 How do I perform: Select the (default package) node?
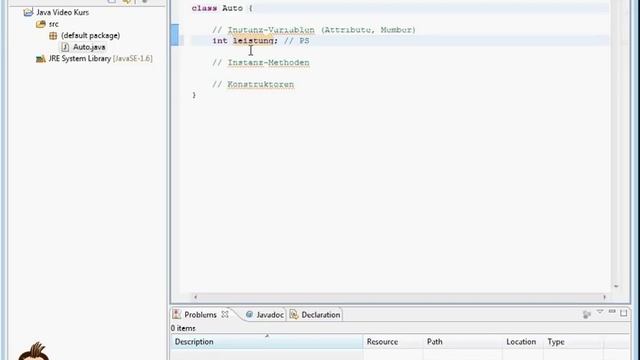(91, 36)
